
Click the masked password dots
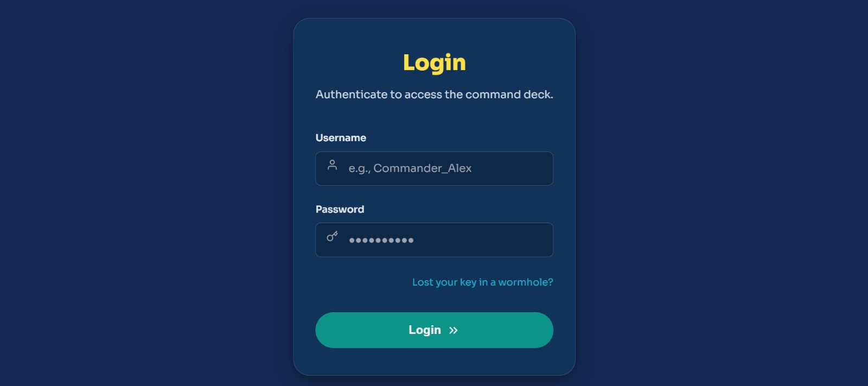pos(381,240)
